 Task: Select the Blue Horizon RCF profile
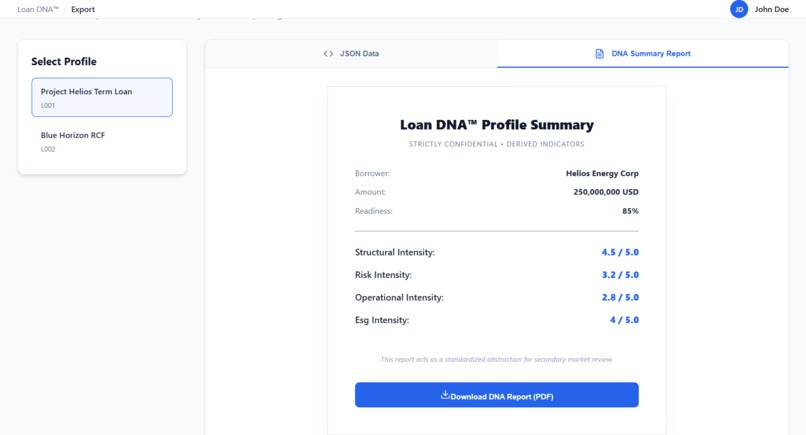pos(102,141)
